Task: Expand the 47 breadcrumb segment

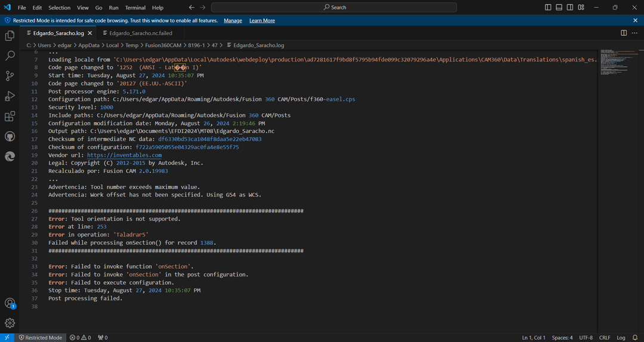Action: (215, 45)
